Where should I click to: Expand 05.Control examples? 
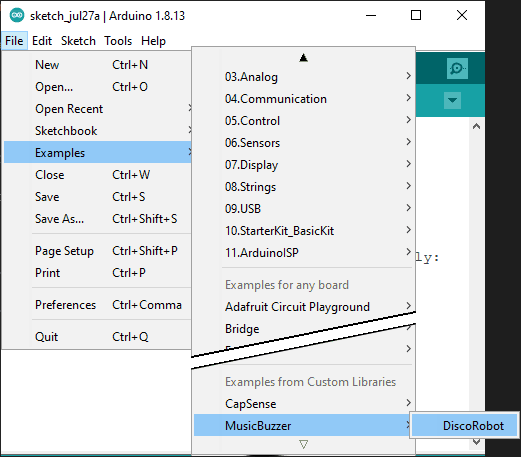click(304, 121)
